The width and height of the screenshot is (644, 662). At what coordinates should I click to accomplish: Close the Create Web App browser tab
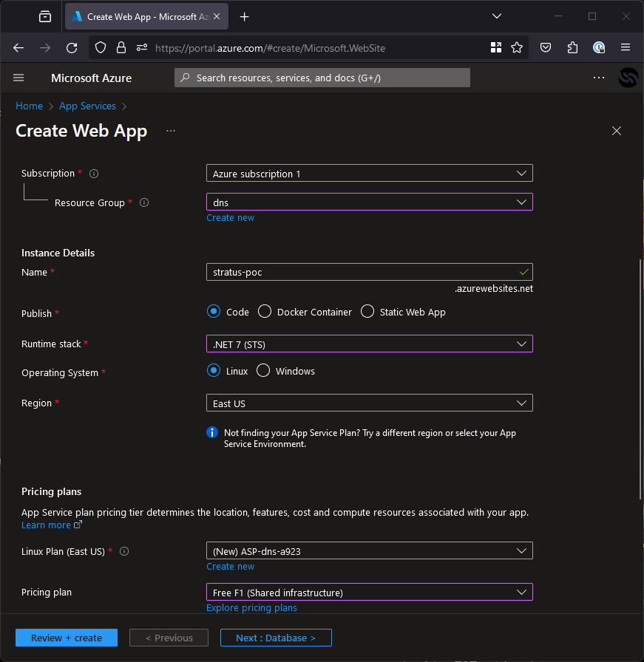tap(217, 16)
